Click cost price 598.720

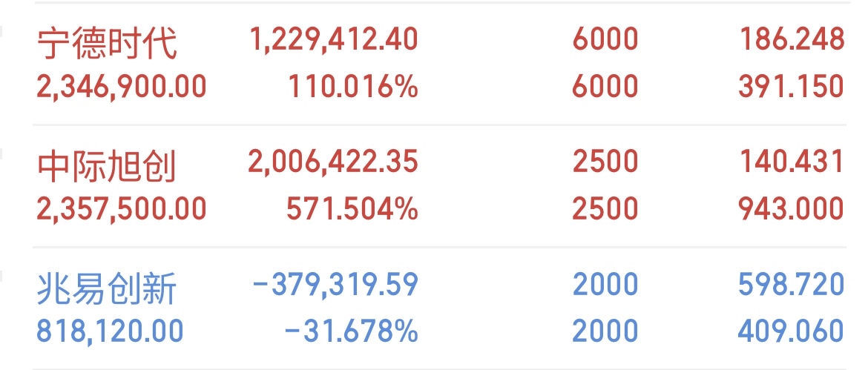791,284
